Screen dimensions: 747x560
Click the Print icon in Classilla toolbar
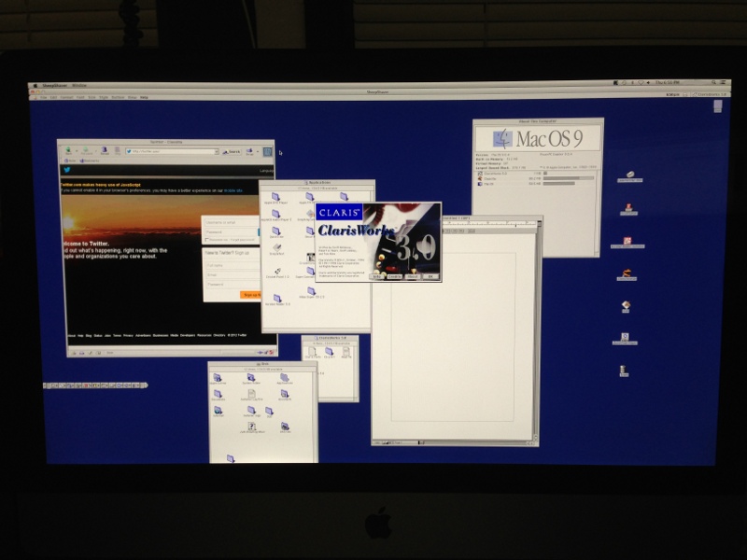(249, 151)
